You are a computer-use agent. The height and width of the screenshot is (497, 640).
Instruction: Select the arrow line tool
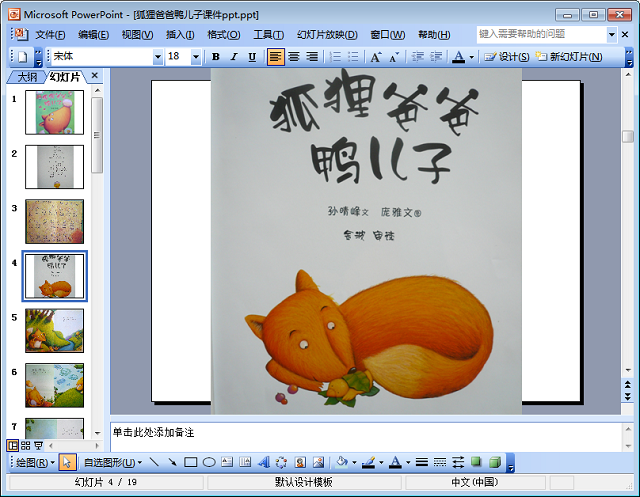pyautogui.click(x=171, y=462)
